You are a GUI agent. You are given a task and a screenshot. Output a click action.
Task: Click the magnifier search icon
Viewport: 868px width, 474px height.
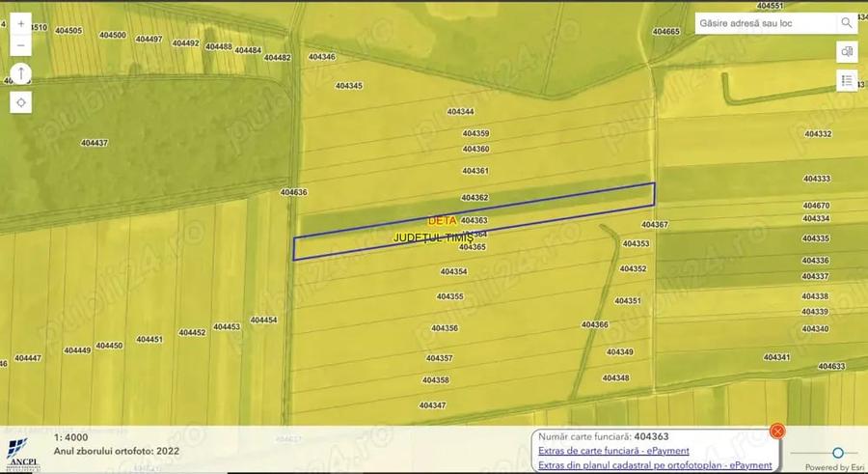pyautogui.click(x=847, y=23)
